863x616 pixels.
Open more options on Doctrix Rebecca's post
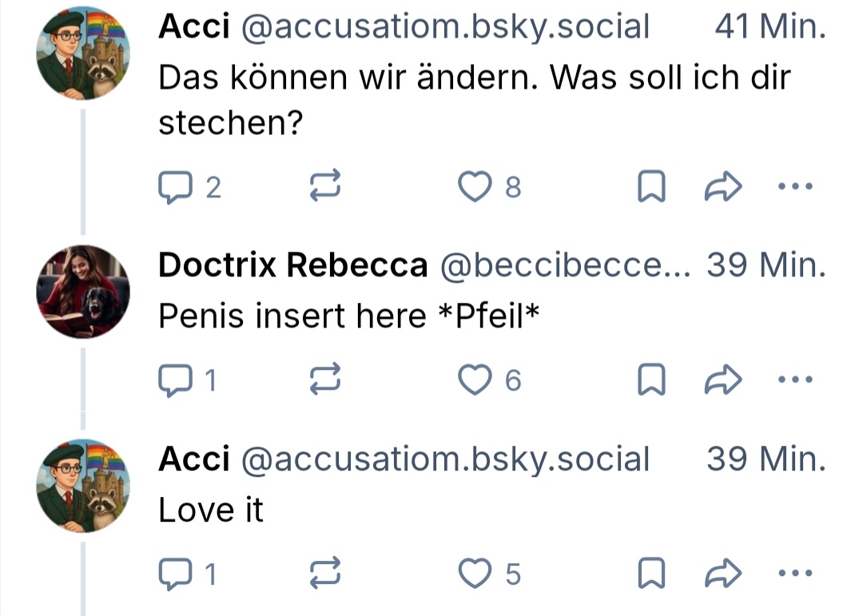point(794,381)
